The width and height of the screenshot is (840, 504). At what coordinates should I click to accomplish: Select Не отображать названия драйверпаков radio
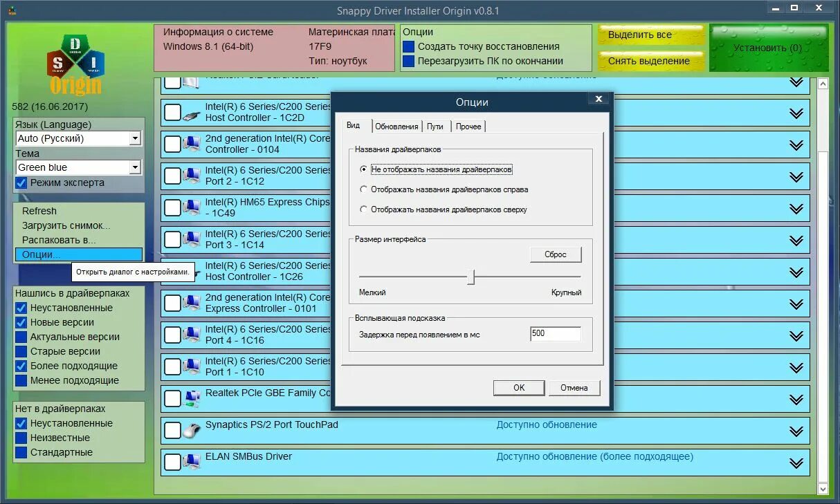(364, 169)
